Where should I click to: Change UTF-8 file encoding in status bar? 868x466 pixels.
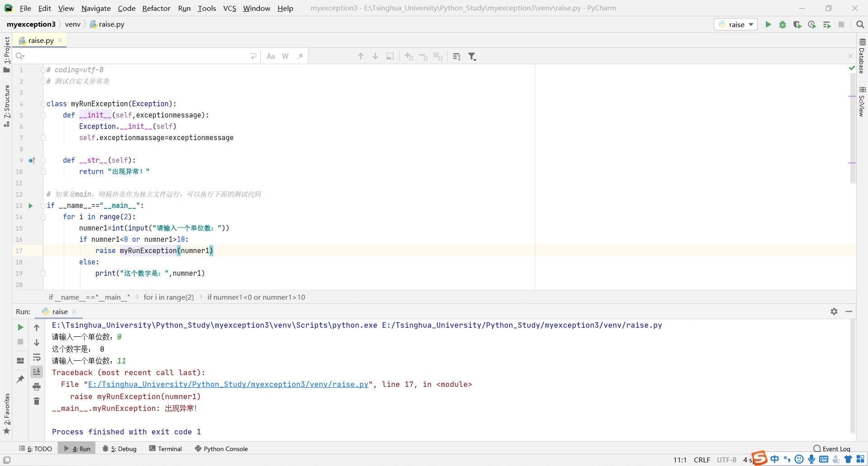726,460
